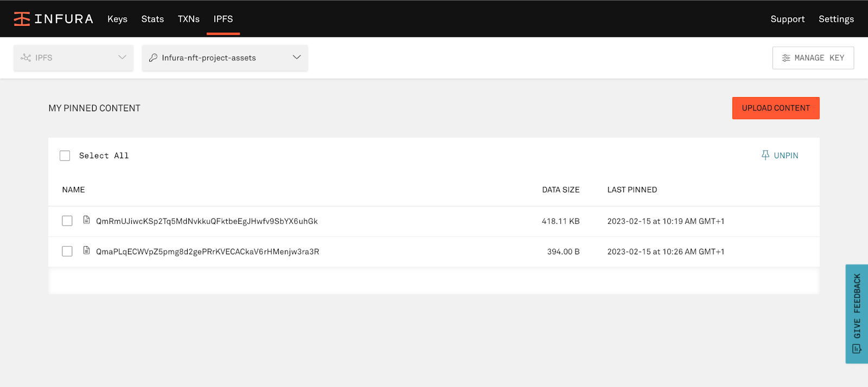Click the IPFS network nodes icon
The image size is (868, 387).
tap(25, 57)
